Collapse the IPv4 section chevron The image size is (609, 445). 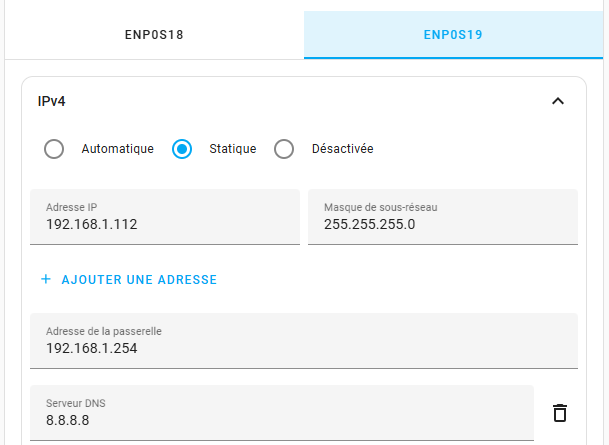point(558,101)
